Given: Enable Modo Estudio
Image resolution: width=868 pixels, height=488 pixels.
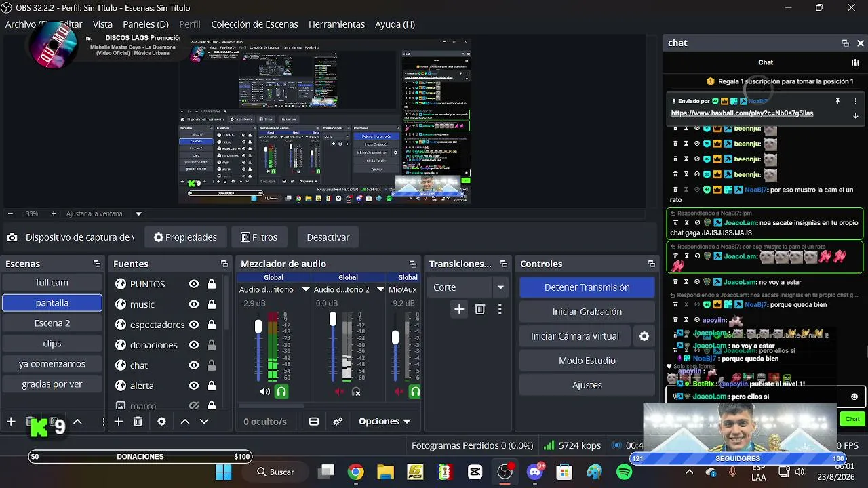Looking at the screenshot, I should pyautogui.click(x=587, y=361).
